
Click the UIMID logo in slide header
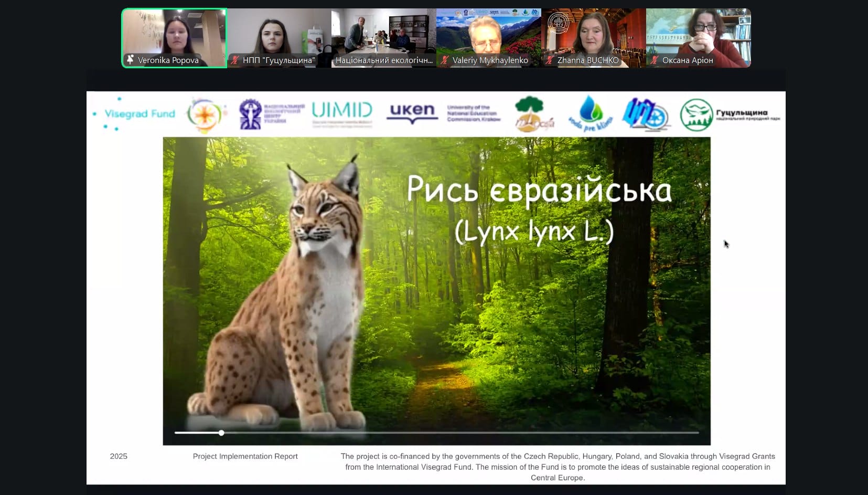pos(342,113)
